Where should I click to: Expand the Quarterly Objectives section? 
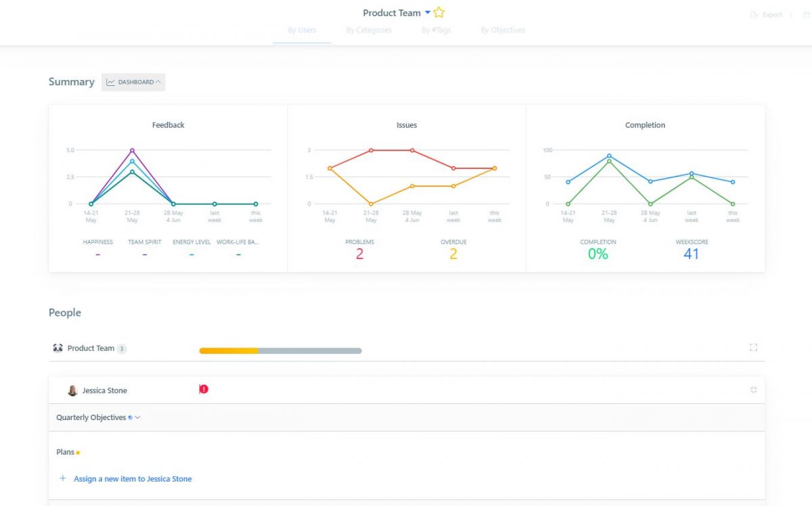click(137, 417)
